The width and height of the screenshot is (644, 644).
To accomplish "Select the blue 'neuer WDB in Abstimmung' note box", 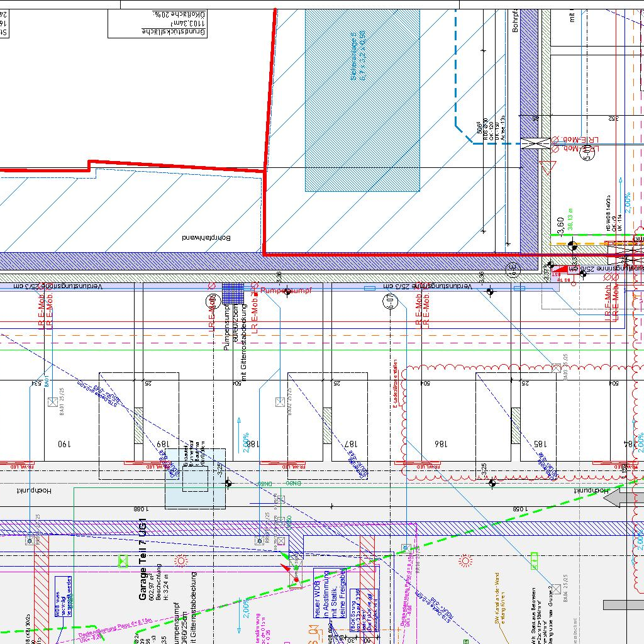I will [x=321, y=594].
